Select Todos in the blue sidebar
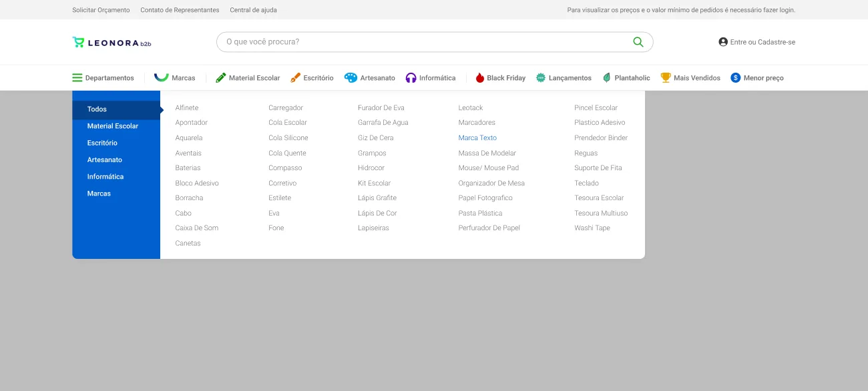 point(116,109)
